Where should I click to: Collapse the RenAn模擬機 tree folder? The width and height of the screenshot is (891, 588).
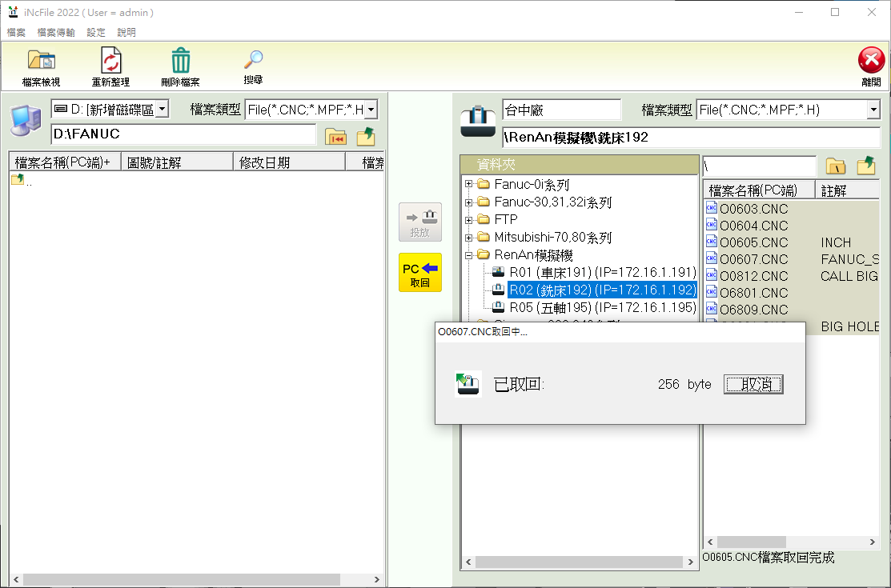[469, 255]
